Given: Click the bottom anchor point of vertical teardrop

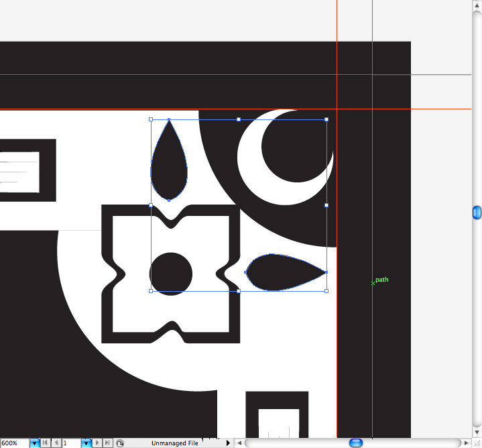Looking at the screenshot, I should tap(169, 201).
